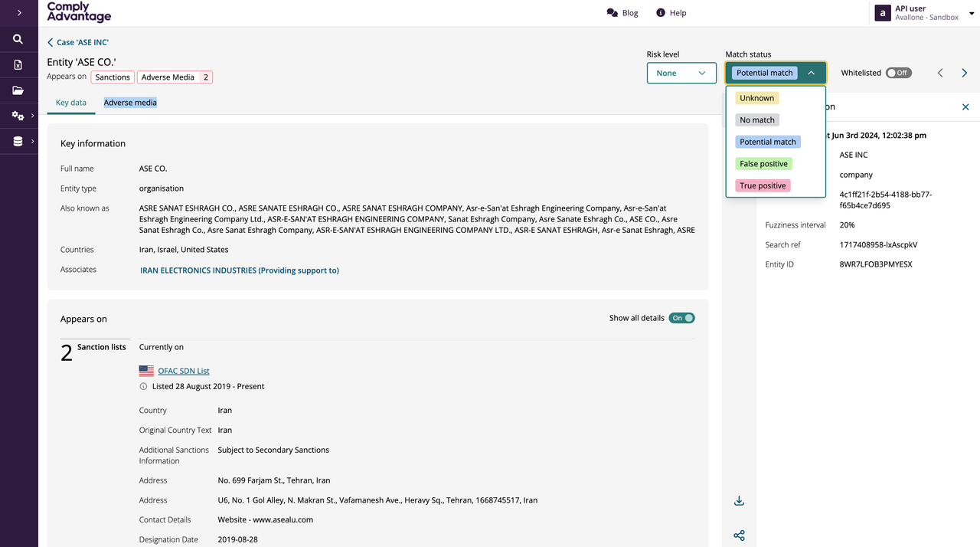Click the Search ref value 1717408958-lxAscpkV

click(x=878, y=245)
